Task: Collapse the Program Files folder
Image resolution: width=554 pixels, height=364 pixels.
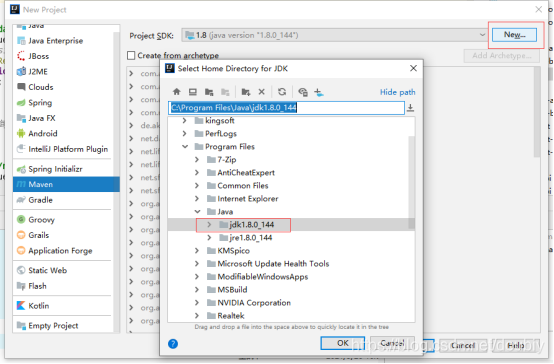Action: click(185, 146)
